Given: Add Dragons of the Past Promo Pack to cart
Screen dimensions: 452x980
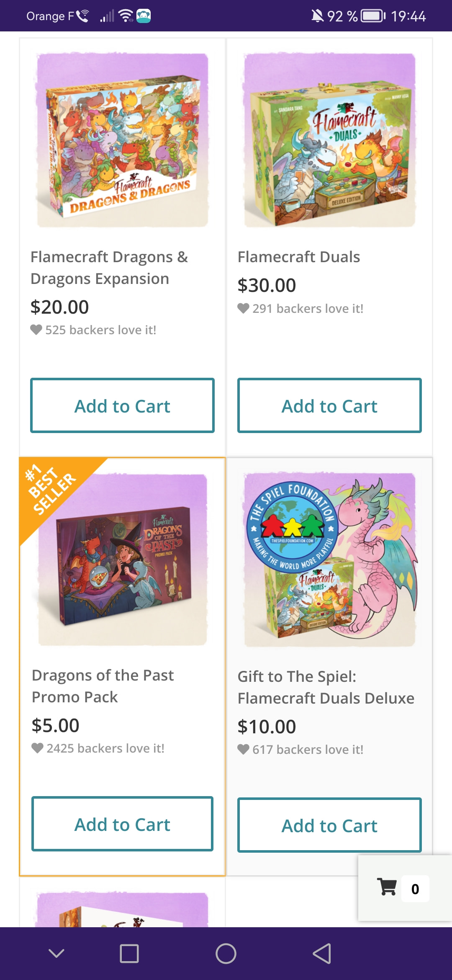Looking at the screenshot, I should (x=122, y=824).
